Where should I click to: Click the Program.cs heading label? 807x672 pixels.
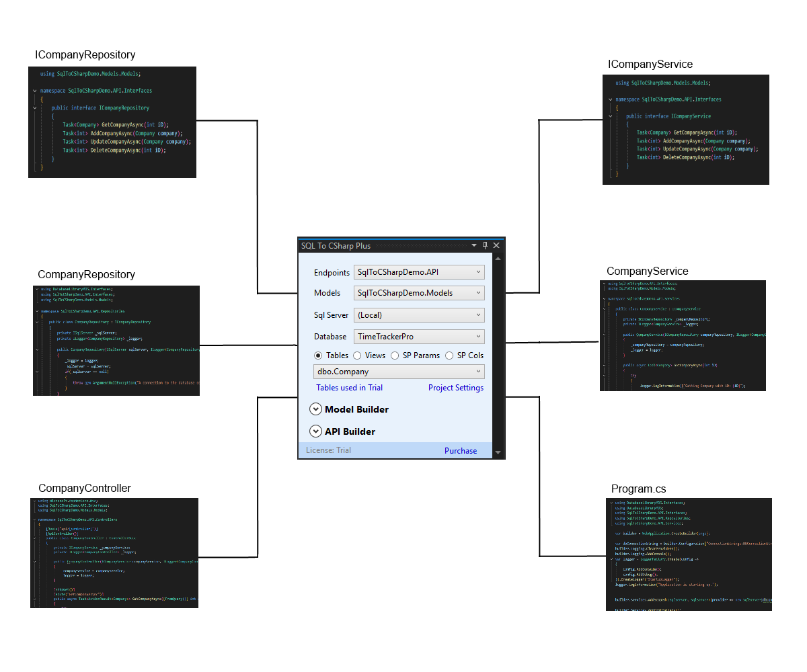(x=639, y=489)
